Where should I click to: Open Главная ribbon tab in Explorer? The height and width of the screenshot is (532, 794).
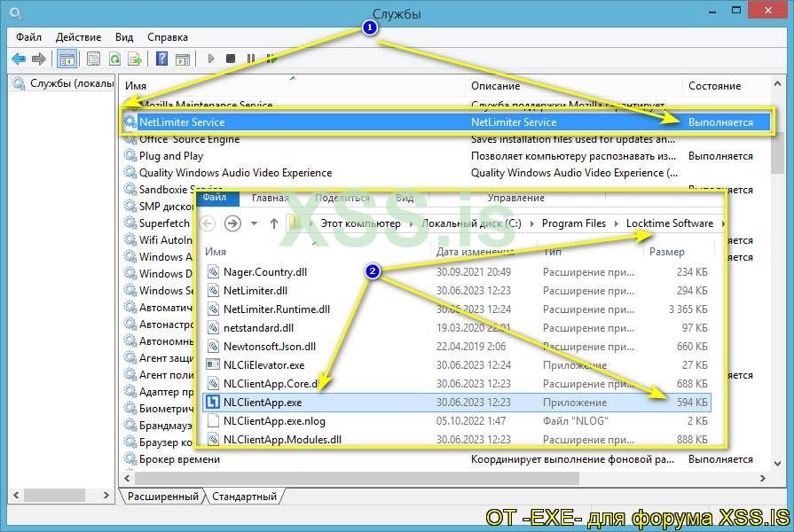(x=271, y=198)
